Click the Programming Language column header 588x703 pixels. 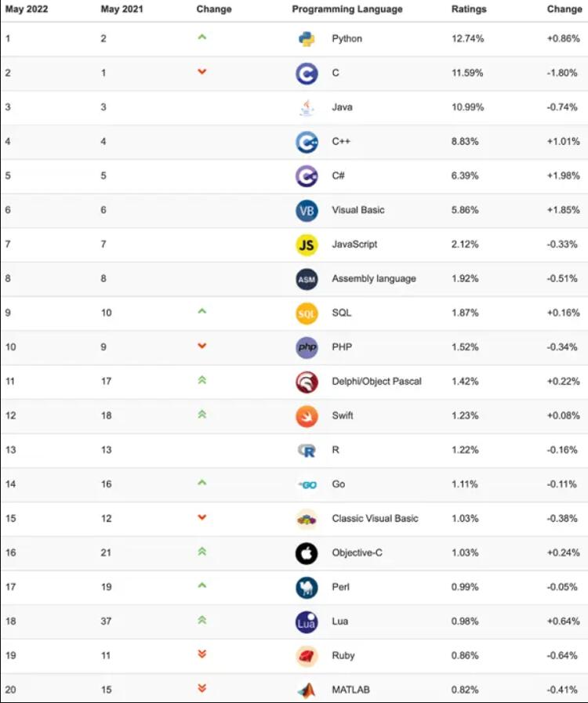pos(347,9)
